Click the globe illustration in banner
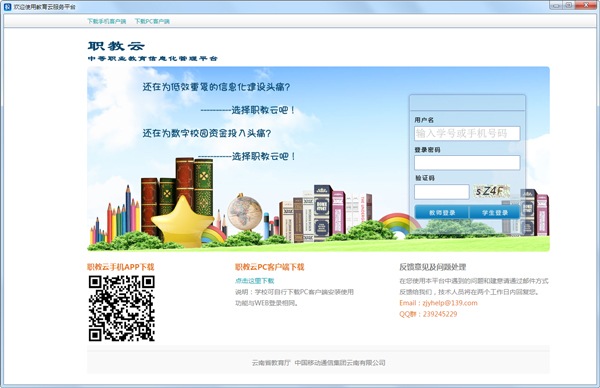Screen dimensions: 600x388 245,212
